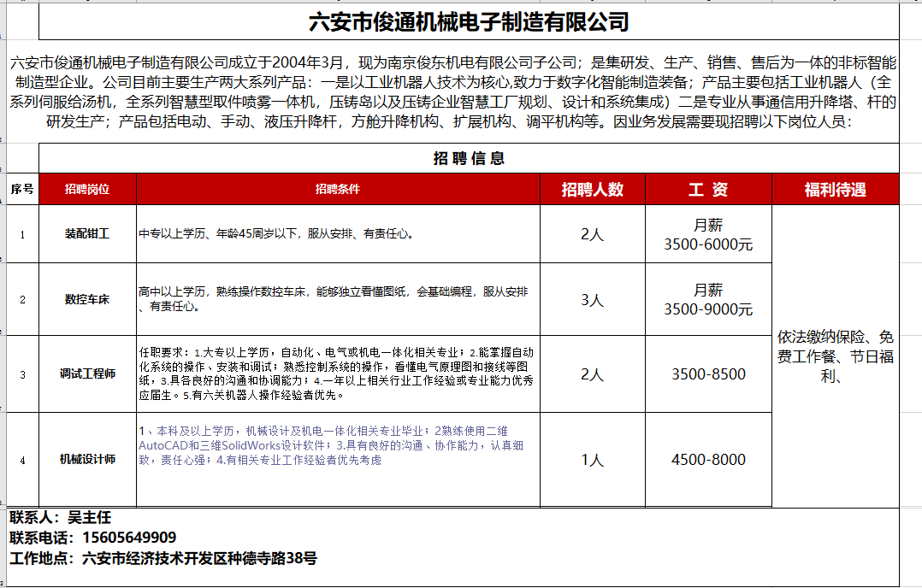Select the 联系电话 15605649909 line

click(93, 538)
